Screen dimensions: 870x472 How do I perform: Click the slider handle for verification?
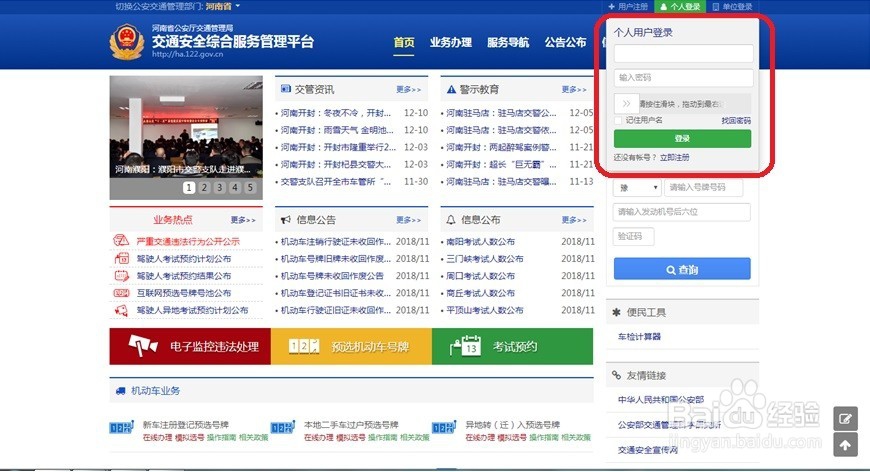tap(626, 104)
